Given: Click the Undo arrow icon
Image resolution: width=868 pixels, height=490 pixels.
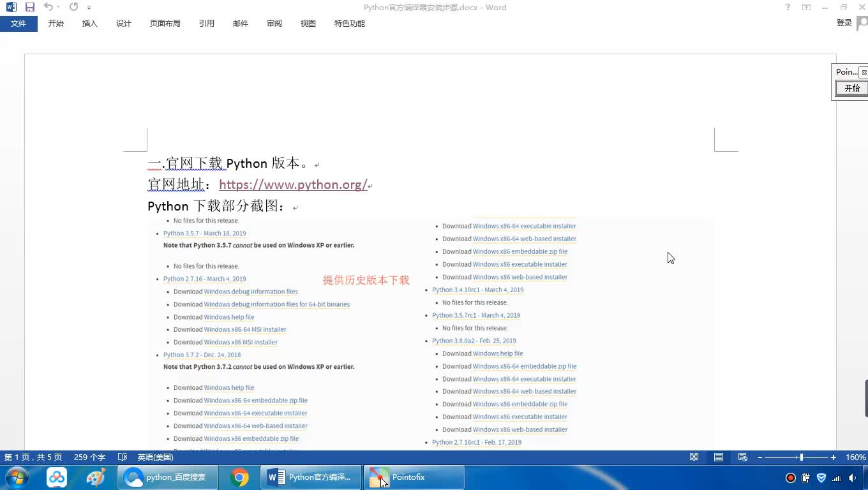Looking at the screenshot, I should pos(48,7).
